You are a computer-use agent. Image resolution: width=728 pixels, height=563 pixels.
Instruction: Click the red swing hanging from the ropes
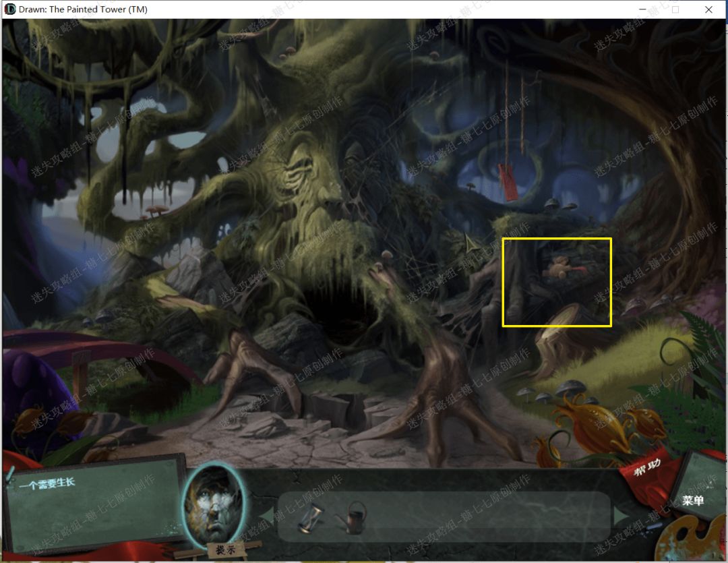pos(508,183)
